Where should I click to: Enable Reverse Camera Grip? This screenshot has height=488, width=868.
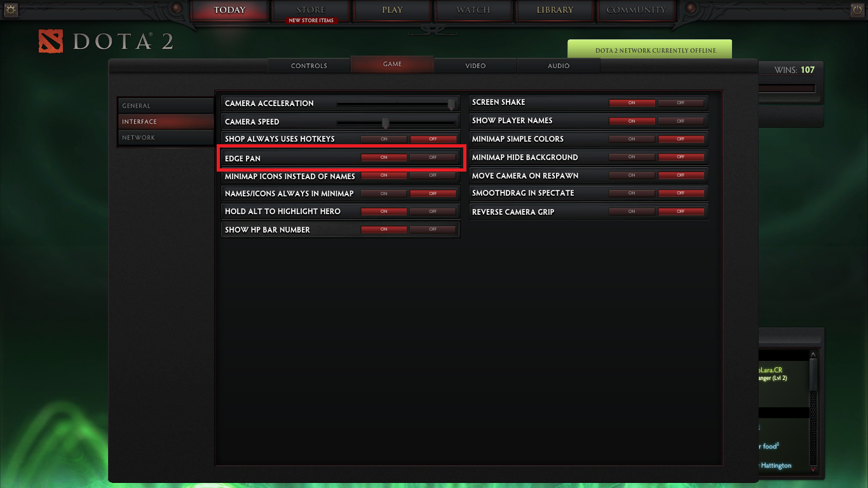(632, 211)
